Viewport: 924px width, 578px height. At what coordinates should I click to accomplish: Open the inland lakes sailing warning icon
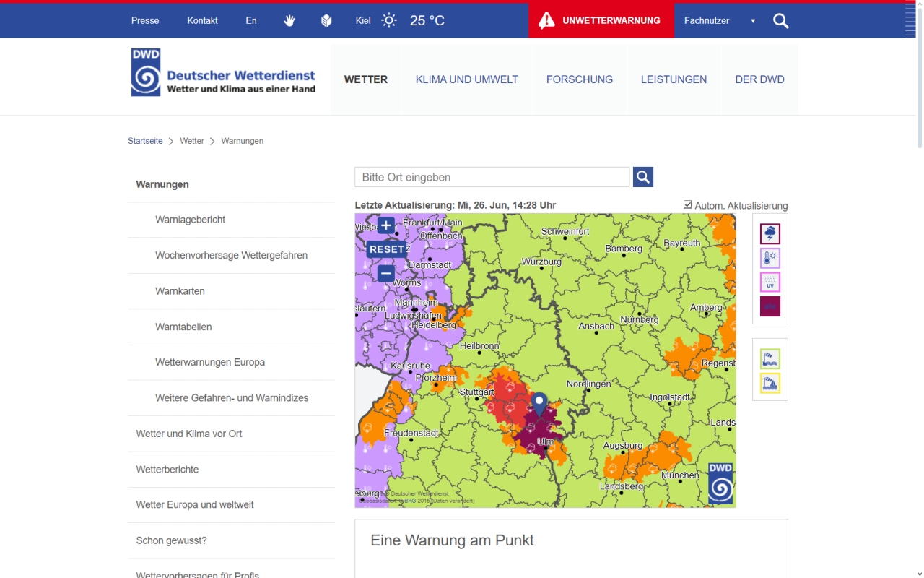click(770, 383)
